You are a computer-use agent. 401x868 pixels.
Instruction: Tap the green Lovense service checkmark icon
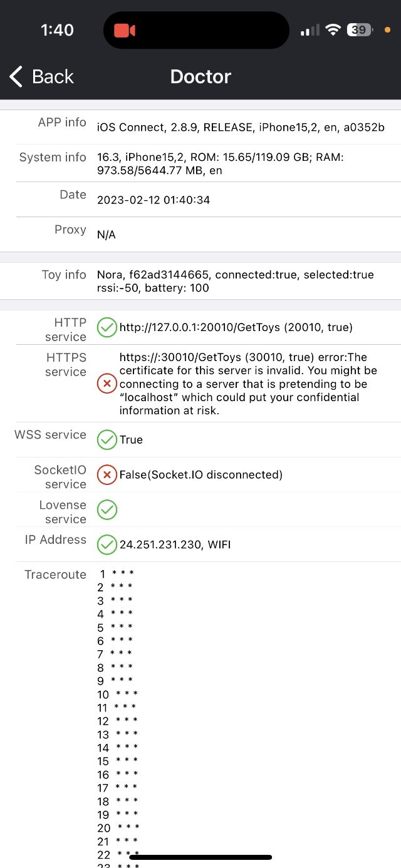pyautogui.click(x=107, y=510)
